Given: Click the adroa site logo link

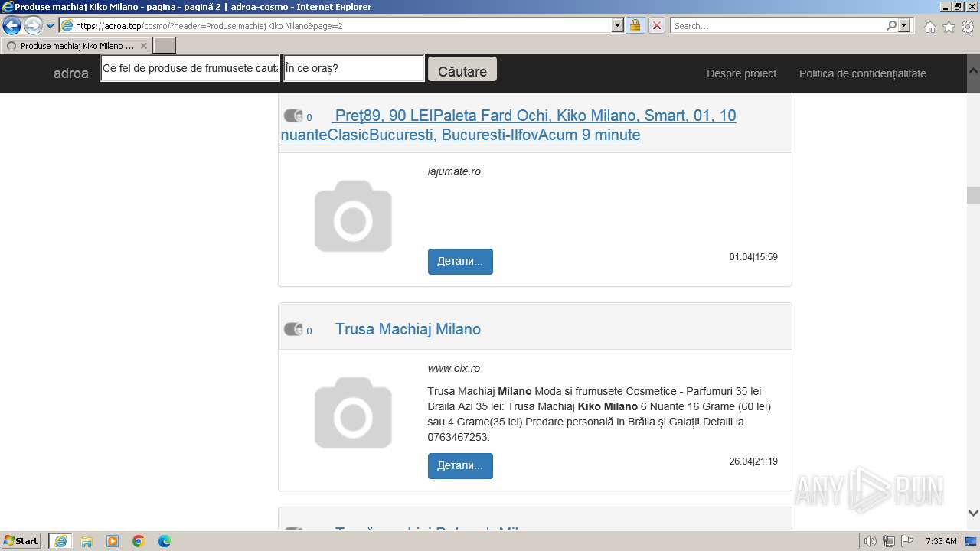Looking at the screenshot, I should coord(71,73).
